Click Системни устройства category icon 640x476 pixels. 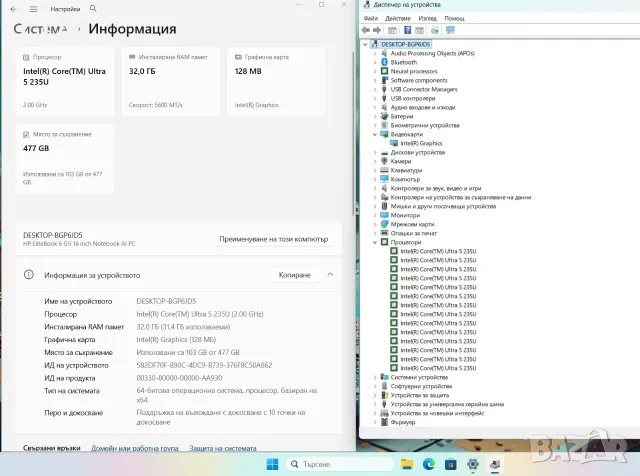[384, 377]
